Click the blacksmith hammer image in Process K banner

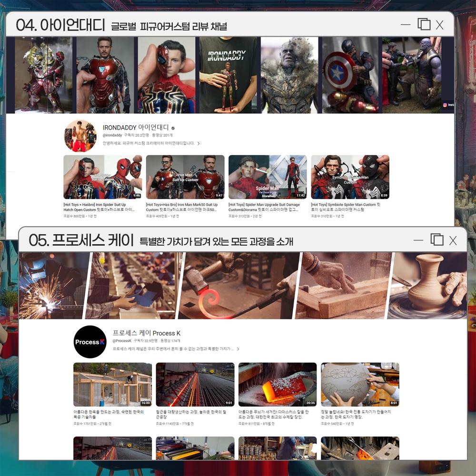tap(239, 286)
